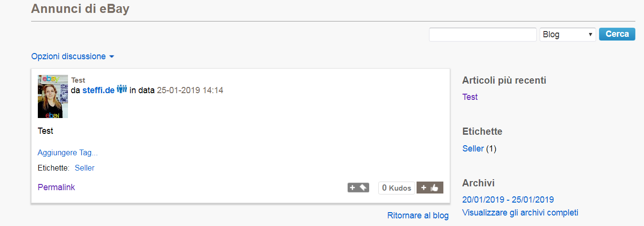Screen dimensions: 644x226
Task: Open the author avatar photo
Action: tap(53, 96)
